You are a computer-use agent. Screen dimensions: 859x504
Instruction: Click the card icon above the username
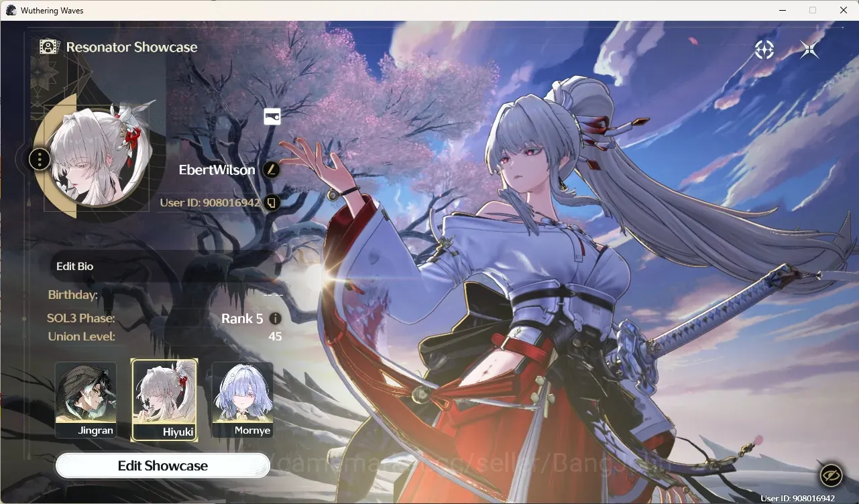272,116
